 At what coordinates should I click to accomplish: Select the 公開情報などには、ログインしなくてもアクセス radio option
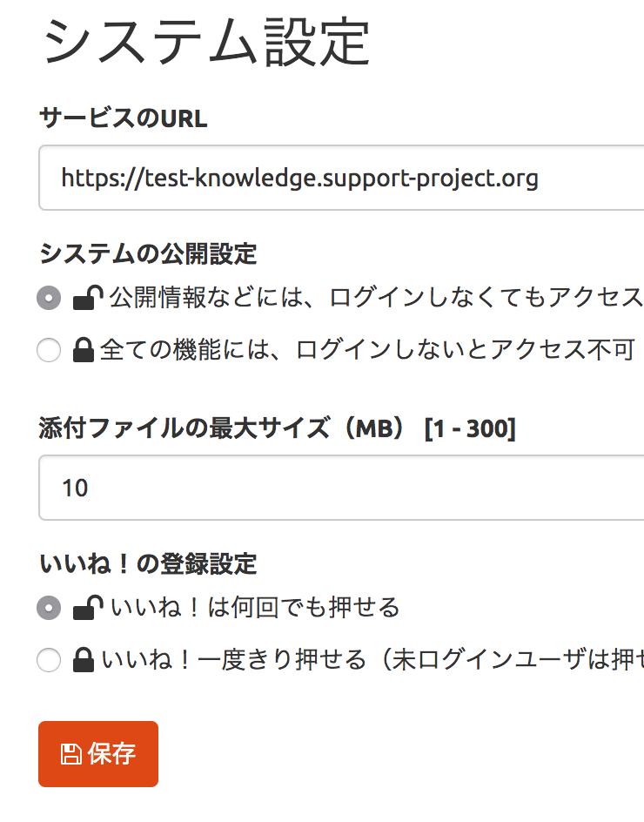pyautogui.click(x=50, y=296)
